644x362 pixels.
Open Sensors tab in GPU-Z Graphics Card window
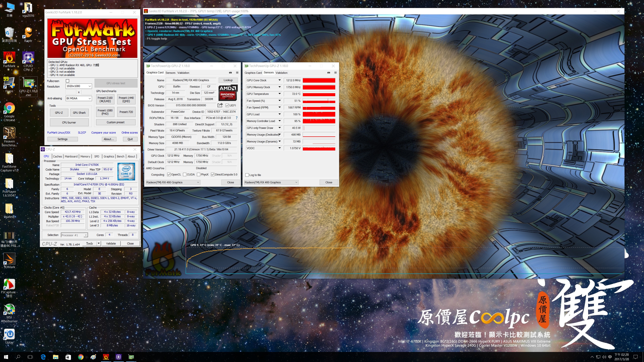tap(170, 73)
